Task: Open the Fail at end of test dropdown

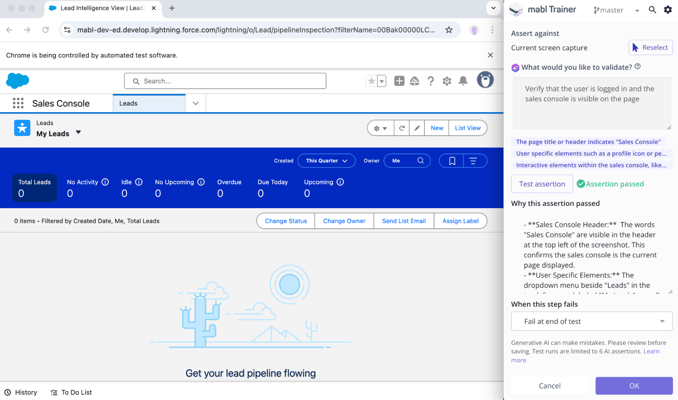Action: pos(592,321)
